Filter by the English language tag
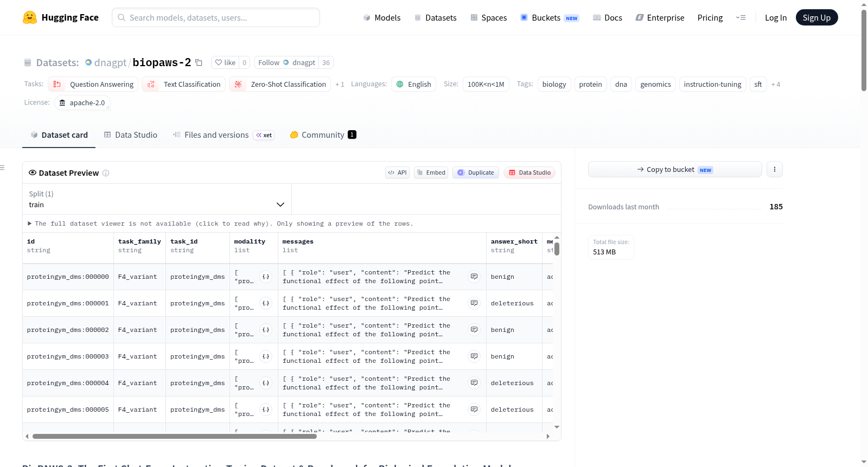Image resolution: width=868 pixels, height=467 pixels. (x=414, y=84)
